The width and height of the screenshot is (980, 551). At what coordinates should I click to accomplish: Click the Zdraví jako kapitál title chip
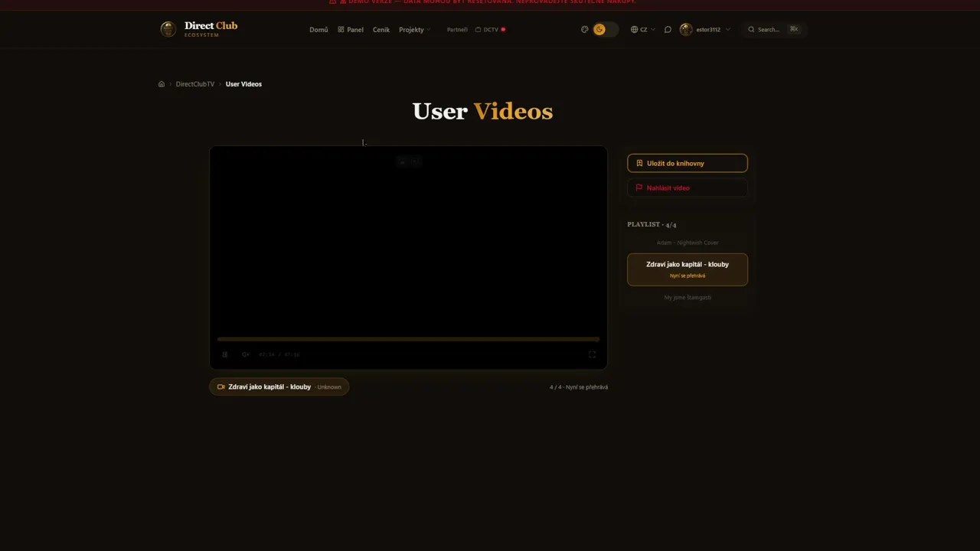(279, 386)
